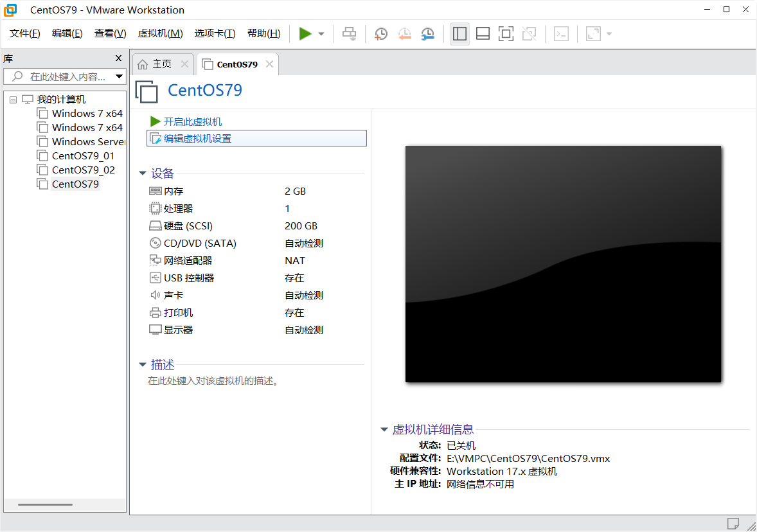757x532 pixels.
Task: Click 编辑虚拟机设置 link
Action: click(x=256, y=139)
